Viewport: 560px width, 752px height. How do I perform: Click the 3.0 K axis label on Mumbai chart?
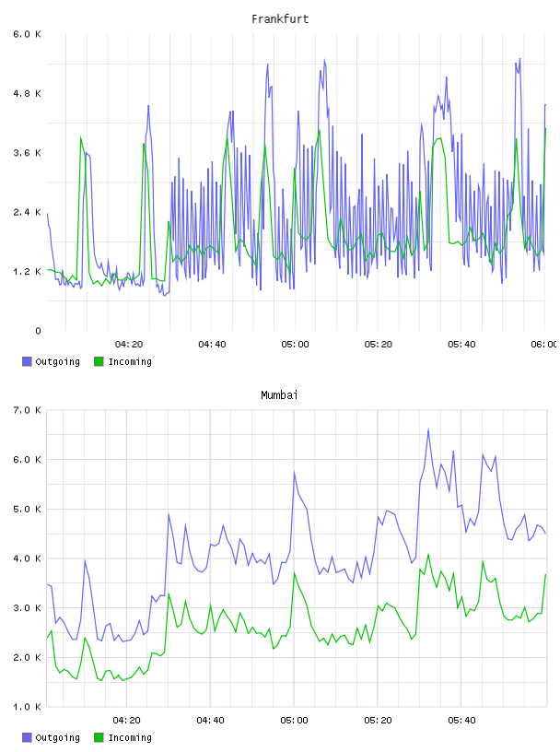click(x=28, y=607)
